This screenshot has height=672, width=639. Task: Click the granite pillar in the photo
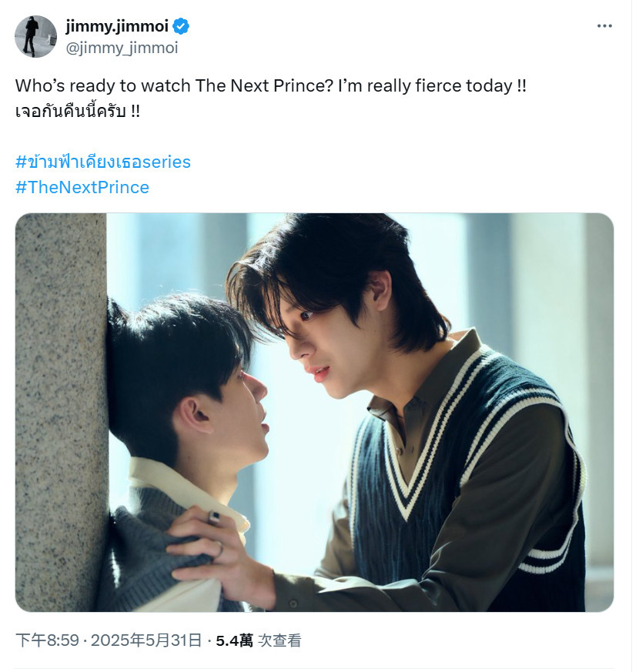click(x=61, y=412)
